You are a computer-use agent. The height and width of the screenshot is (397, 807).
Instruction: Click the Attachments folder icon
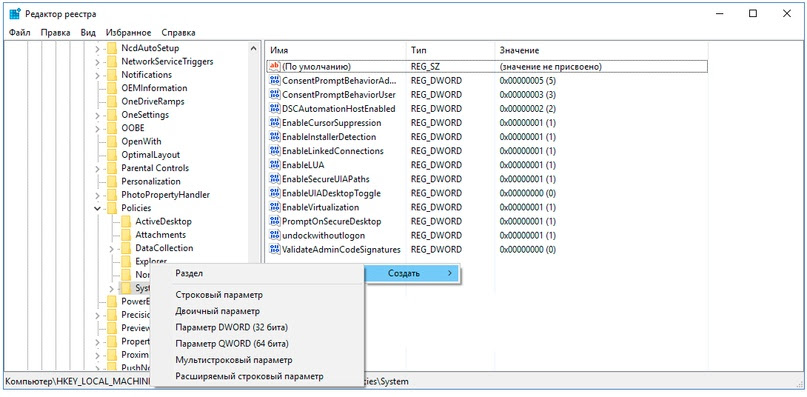pyautogui.click(x=126, y=235)
